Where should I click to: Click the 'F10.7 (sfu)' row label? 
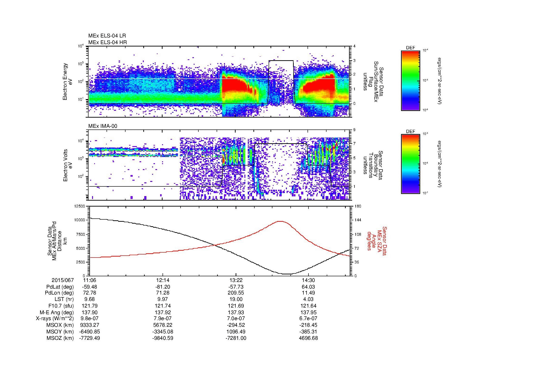point(61,306)
